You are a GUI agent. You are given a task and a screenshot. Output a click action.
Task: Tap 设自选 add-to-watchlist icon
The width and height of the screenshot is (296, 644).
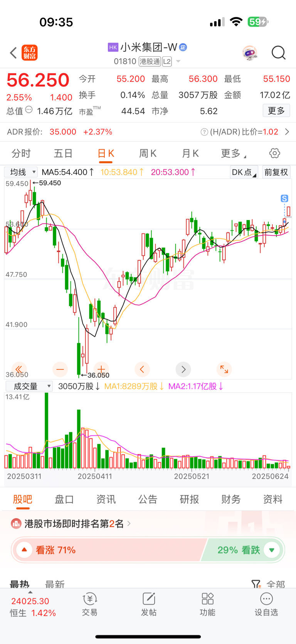point(266,599)
